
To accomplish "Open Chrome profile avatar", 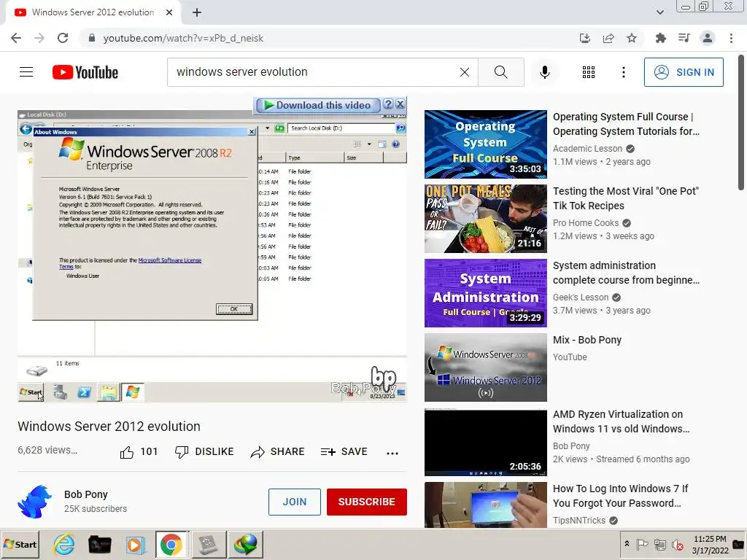I will point(708,38).
